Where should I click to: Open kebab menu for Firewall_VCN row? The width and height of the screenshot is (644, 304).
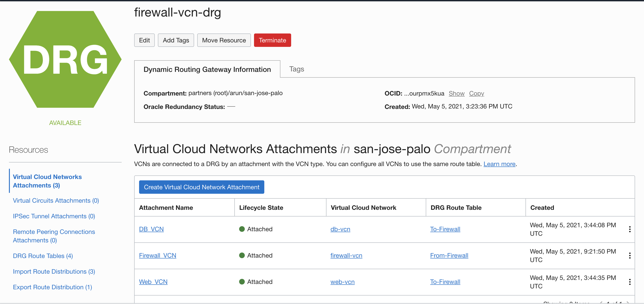(x=629, y=255)
